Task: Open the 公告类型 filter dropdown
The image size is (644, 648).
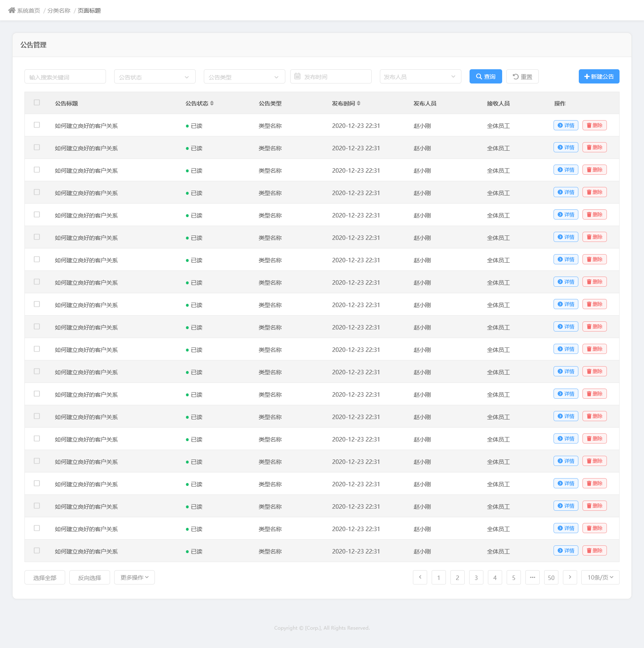Action: (245, 77)
